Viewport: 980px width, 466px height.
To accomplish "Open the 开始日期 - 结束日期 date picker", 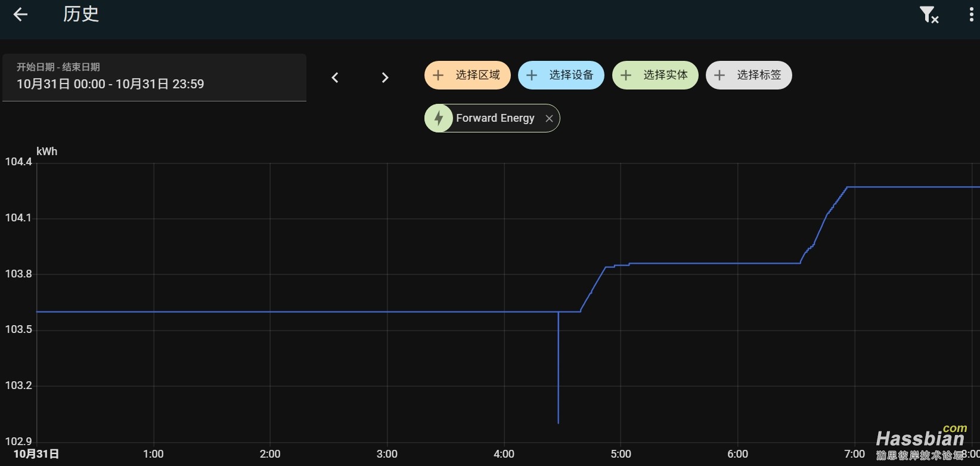I will [x=154, y=78].
